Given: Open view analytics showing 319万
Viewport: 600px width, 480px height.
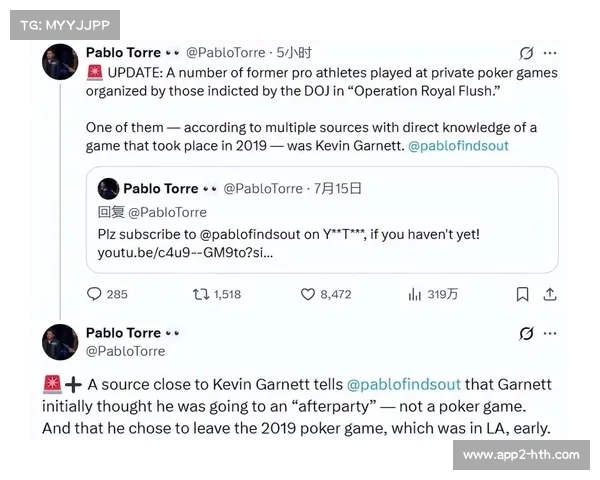Looking at the screenshot, I should pyautogui.click(x=415, y=294).
